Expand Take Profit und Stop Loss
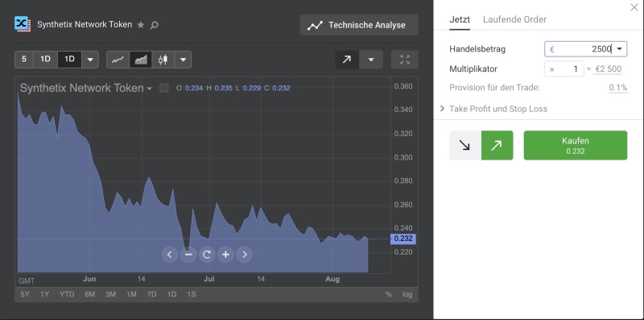 coord(493,109)
